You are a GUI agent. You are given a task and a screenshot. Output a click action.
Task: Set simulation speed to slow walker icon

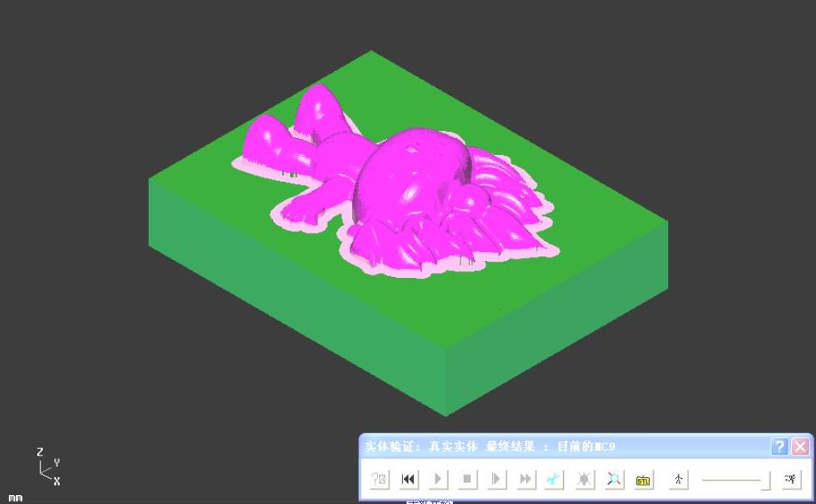click(678, 479)
